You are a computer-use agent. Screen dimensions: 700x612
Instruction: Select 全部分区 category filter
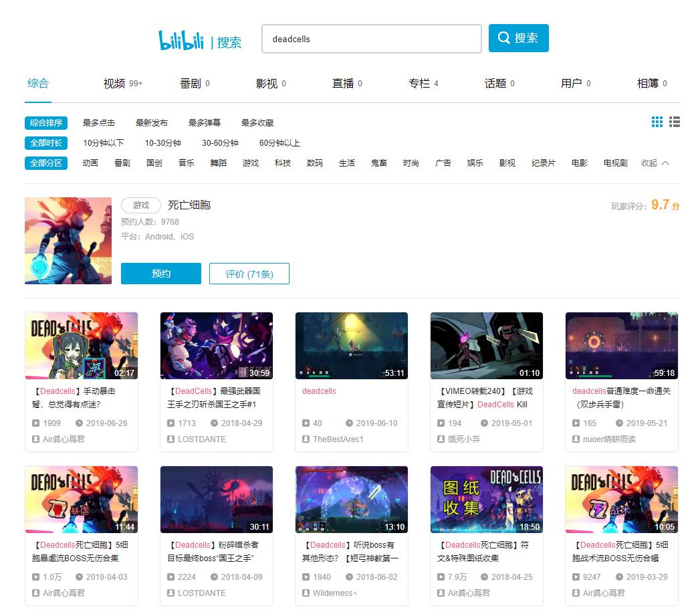46,163
